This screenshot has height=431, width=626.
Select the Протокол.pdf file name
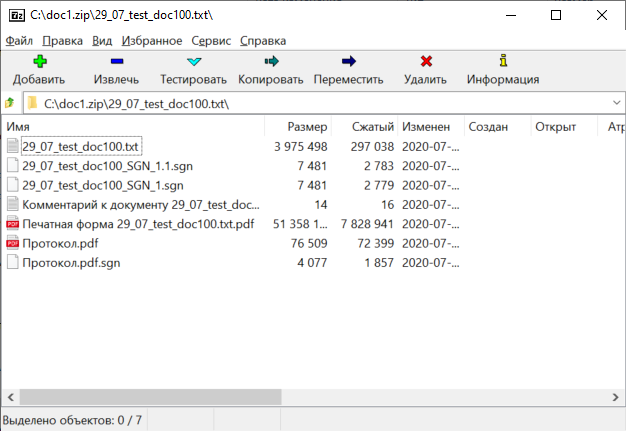coord(60,243)
